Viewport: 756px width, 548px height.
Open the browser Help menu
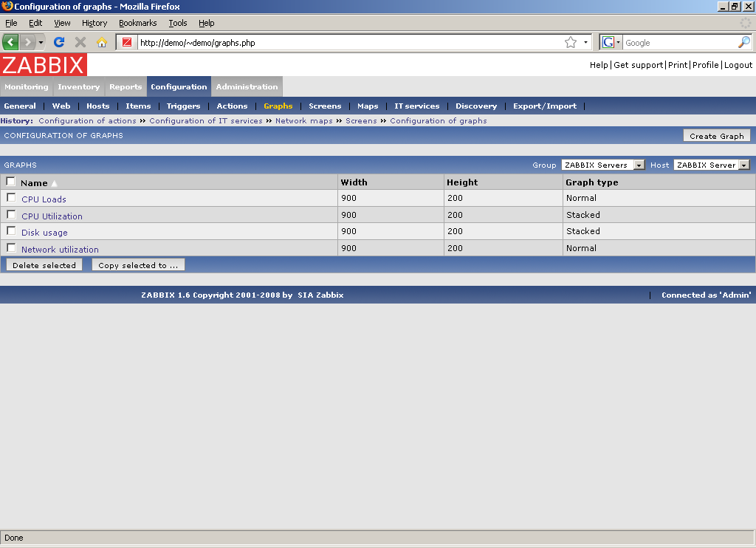coord(207,23)
